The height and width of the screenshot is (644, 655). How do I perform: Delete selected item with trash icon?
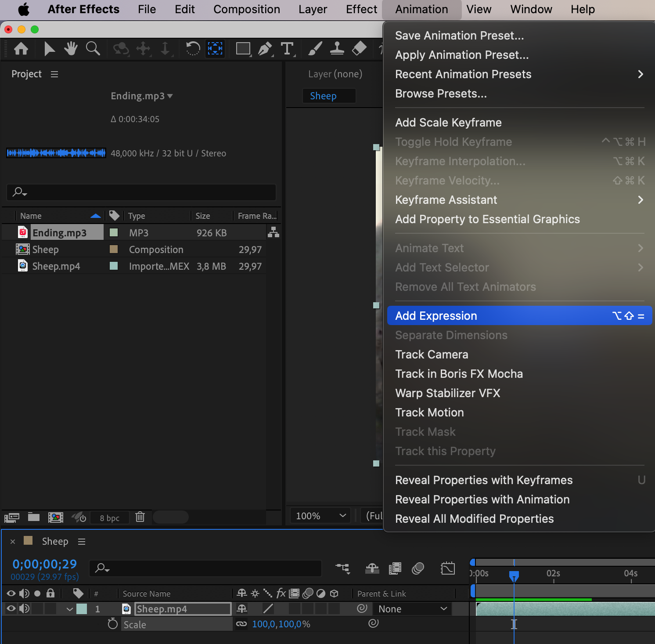[140, 517]
